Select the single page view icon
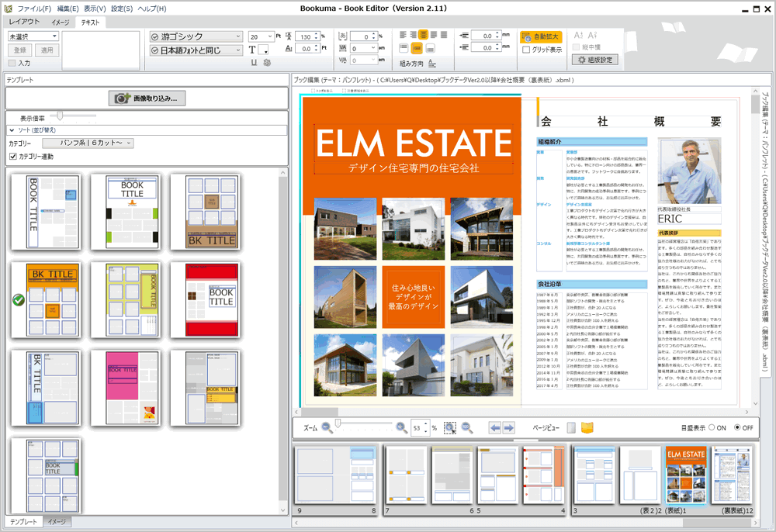 571,427
